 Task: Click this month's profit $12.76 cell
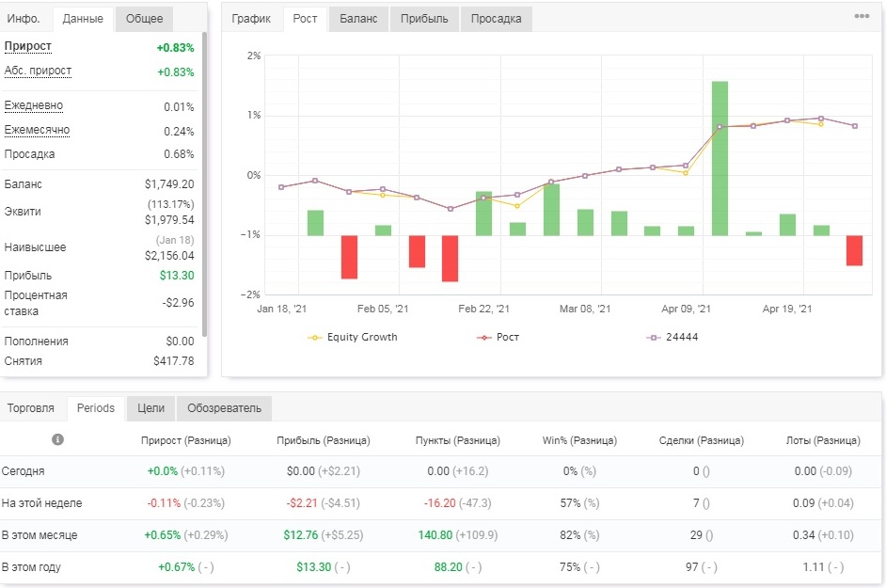click(x=324, y=535)
